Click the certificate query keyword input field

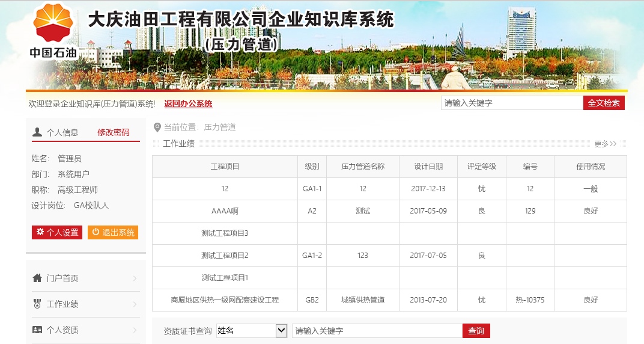tap(377, 331)
